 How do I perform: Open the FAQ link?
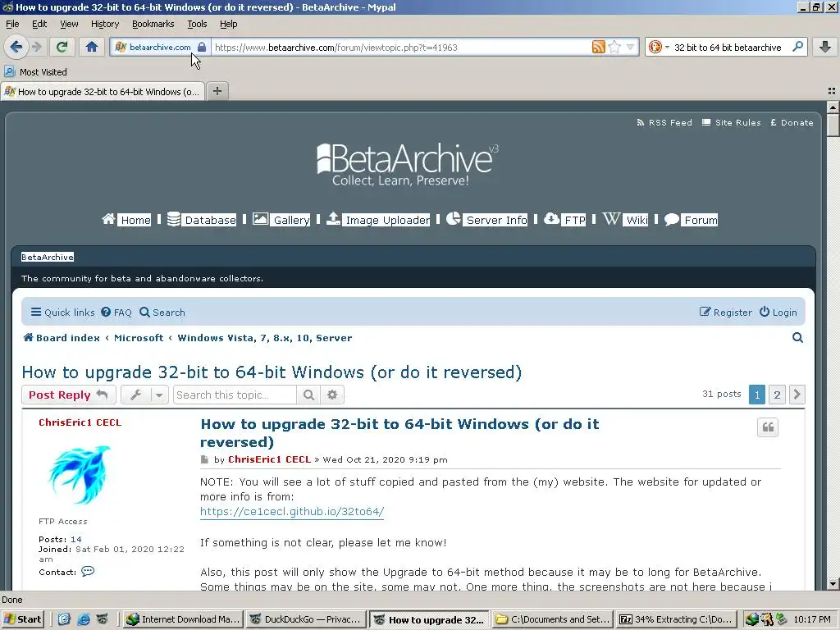coord(116,313)
